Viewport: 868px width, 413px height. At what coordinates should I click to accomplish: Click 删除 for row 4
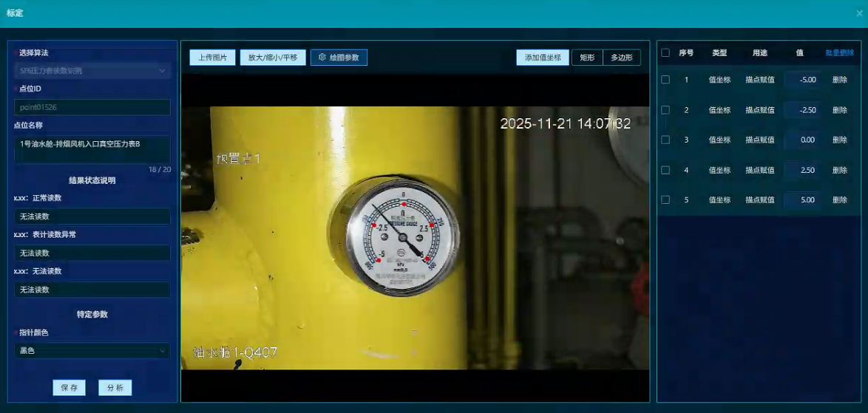(840, 171)
